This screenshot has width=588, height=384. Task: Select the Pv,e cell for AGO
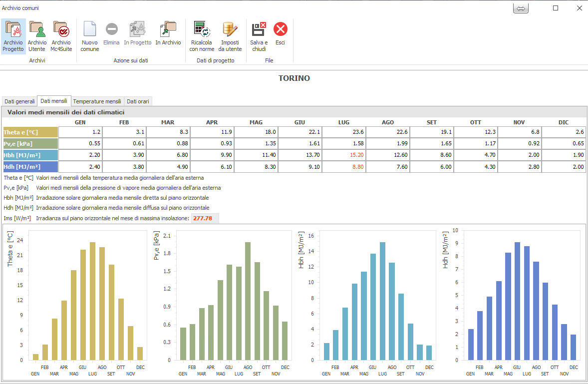(388, 143)
